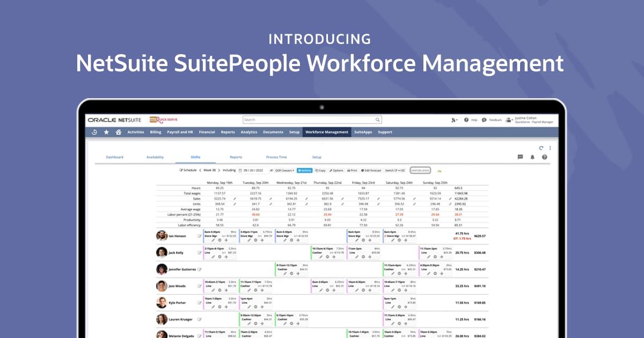Image resolution: width=644 pixels, height=338 pixels.
Task: Click the Shortcuts star icon
Action: [106, 132]
